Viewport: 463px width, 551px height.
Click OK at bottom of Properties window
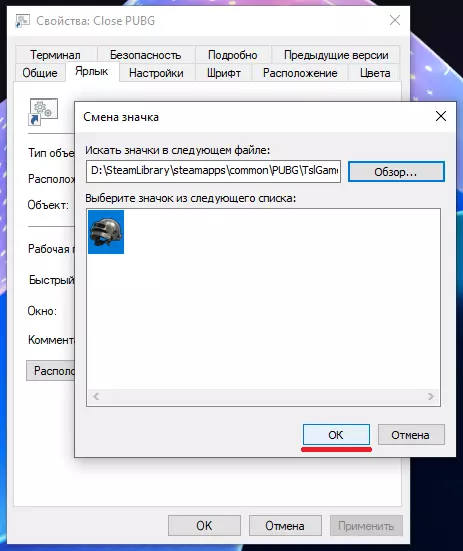coord(204,526)
